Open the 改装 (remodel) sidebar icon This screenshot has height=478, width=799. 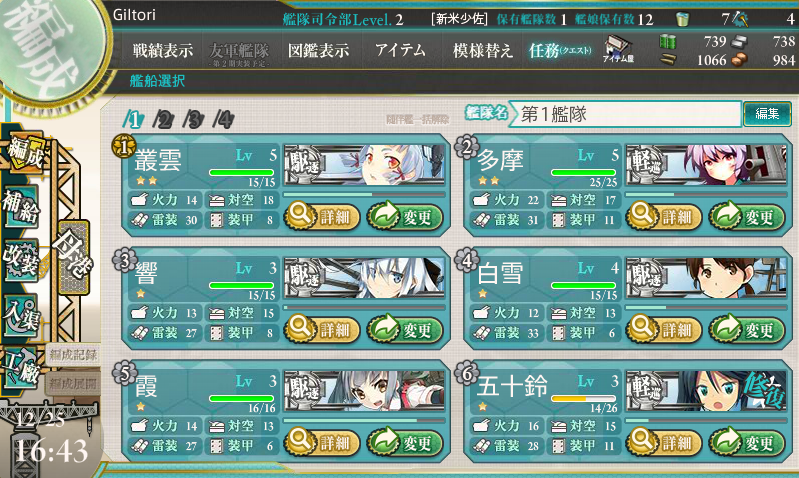tap(21, 260)
